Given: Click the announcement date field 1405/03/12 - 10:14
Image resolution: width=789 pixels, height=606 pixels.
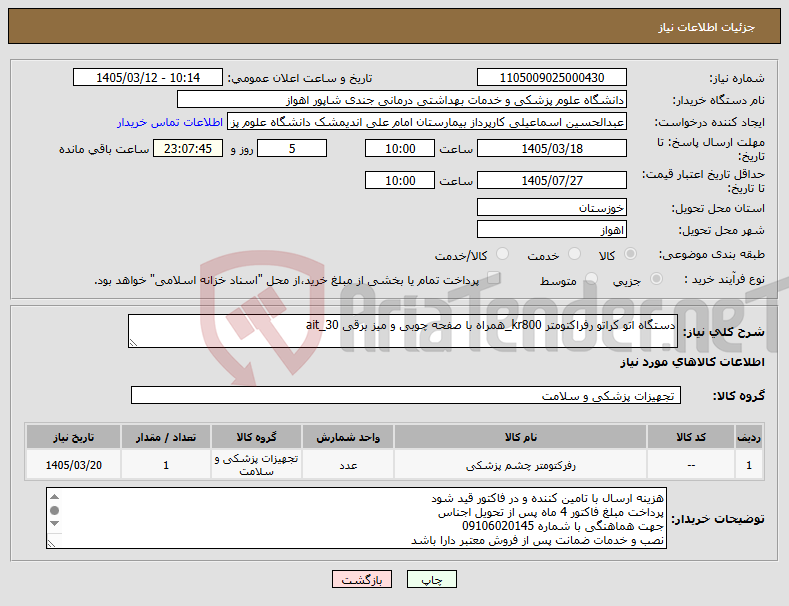Looking at the screenshot, I should [148, 78].
